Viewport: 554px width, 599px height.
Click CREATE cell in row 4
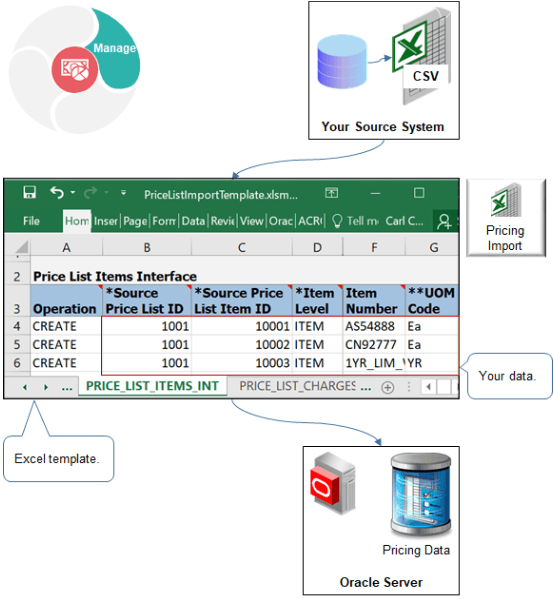(x=66, y=326)
